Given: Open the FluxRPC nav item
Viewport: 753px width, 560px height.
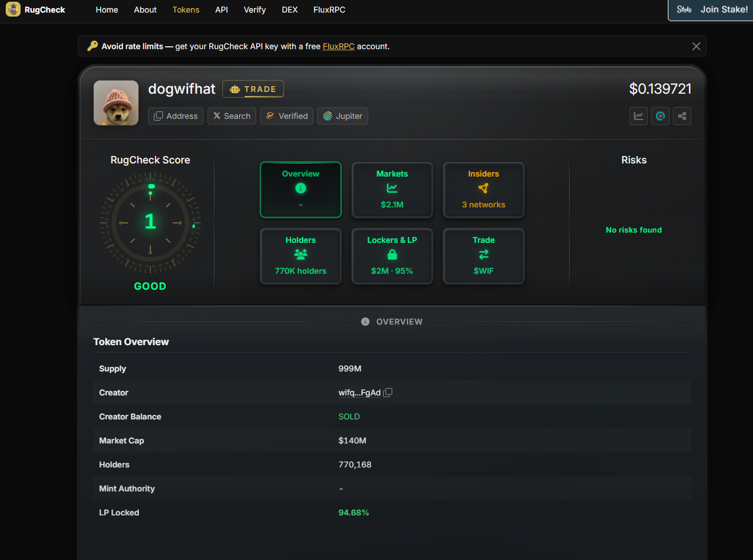Looking at the screenshot, I should 329,10.
